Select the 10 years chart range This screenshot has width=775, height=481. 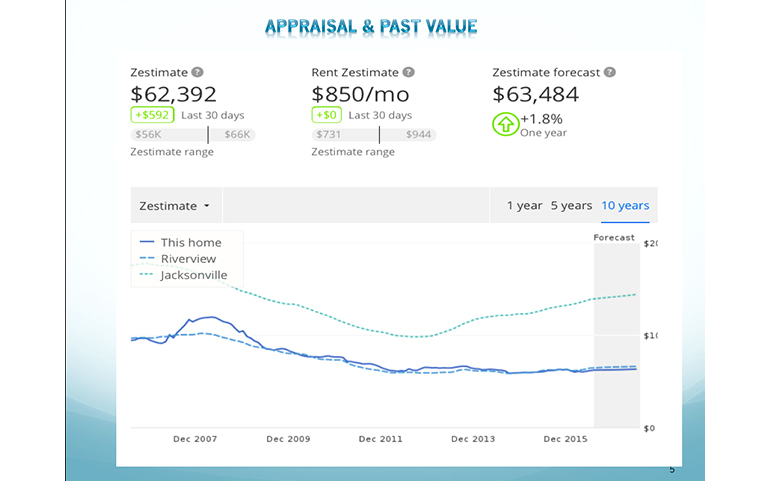[x=625, y=206]
